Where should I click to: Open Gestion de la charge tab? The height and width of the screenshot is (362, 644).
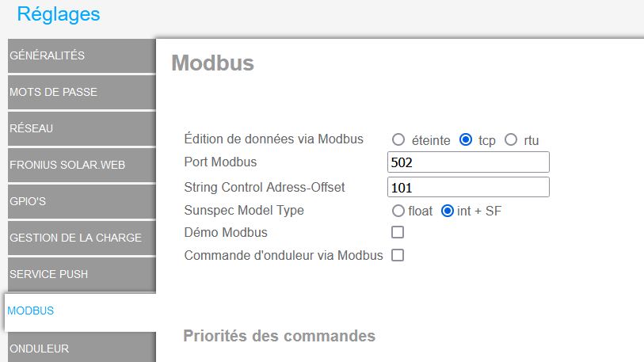coord(82,238)
